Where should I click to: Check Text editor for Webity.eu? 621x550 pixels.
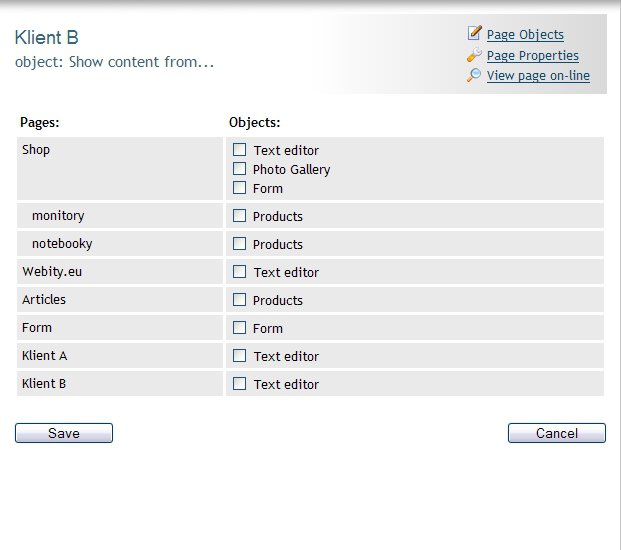coord(239,272)
